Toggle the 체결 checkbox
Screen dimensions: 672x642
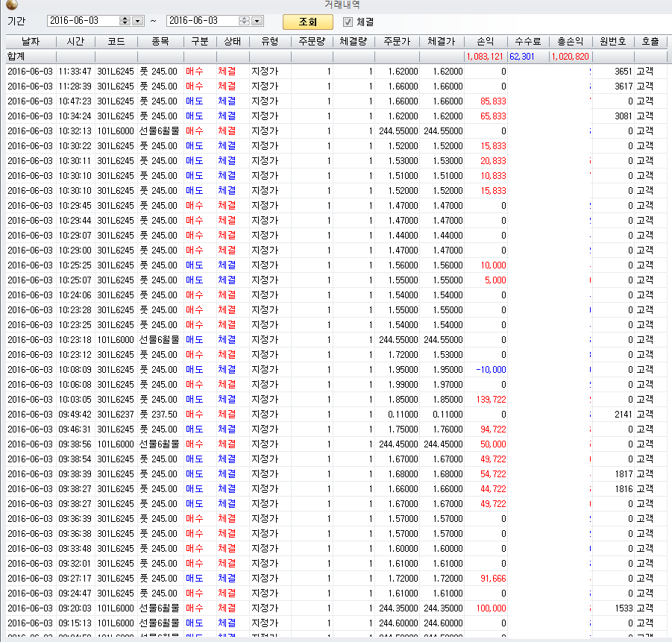point(348,22)
